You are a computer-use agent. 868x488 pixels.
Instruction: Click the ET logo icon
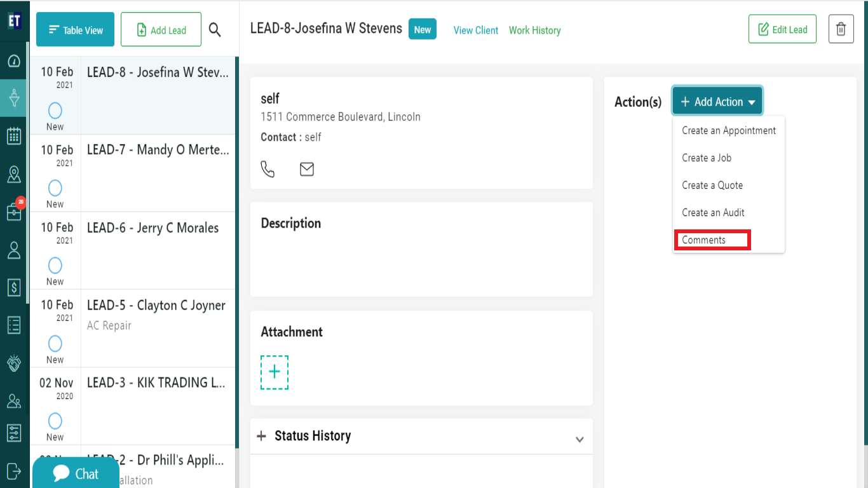pos(14,20)
